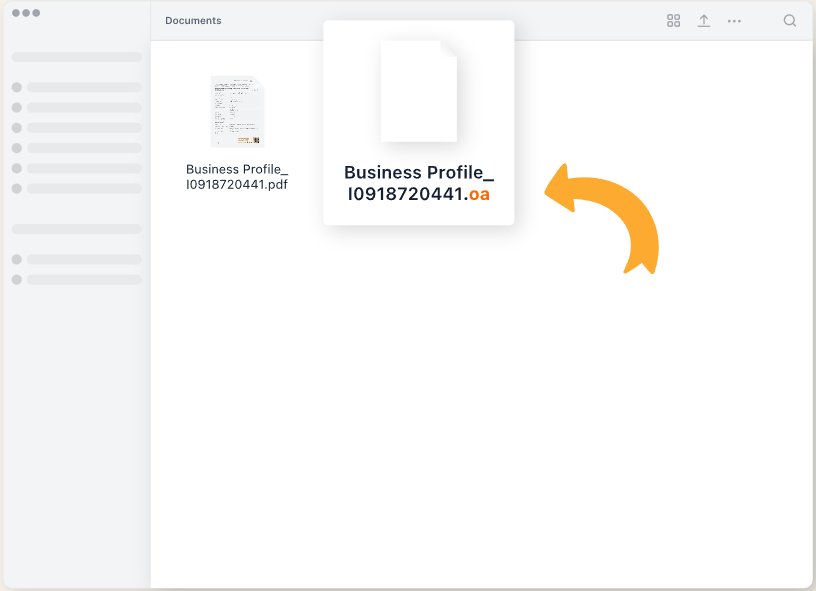
Task: Select the fifth item in upper sidebar list
Action: point(77,168)
